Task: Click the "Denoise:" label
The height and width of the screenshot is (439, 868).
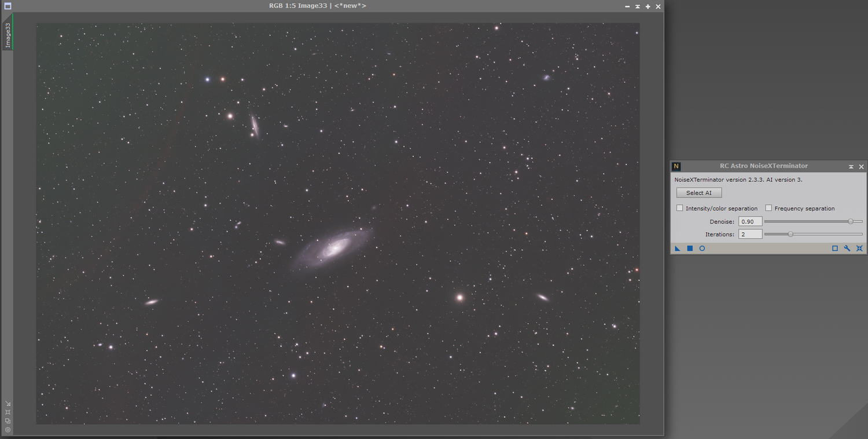Action: [722, 222]
